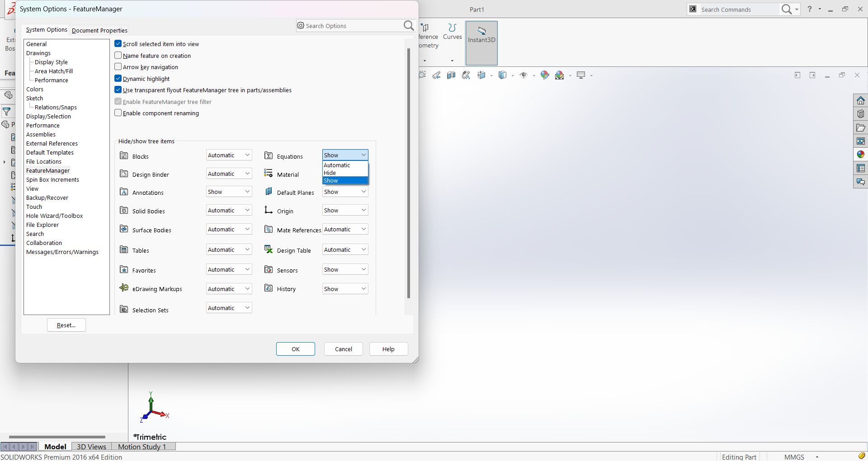Click the search magnifier in Search Options
The height and width of the screenshot is (461, 868).
(x=408, y=26)
